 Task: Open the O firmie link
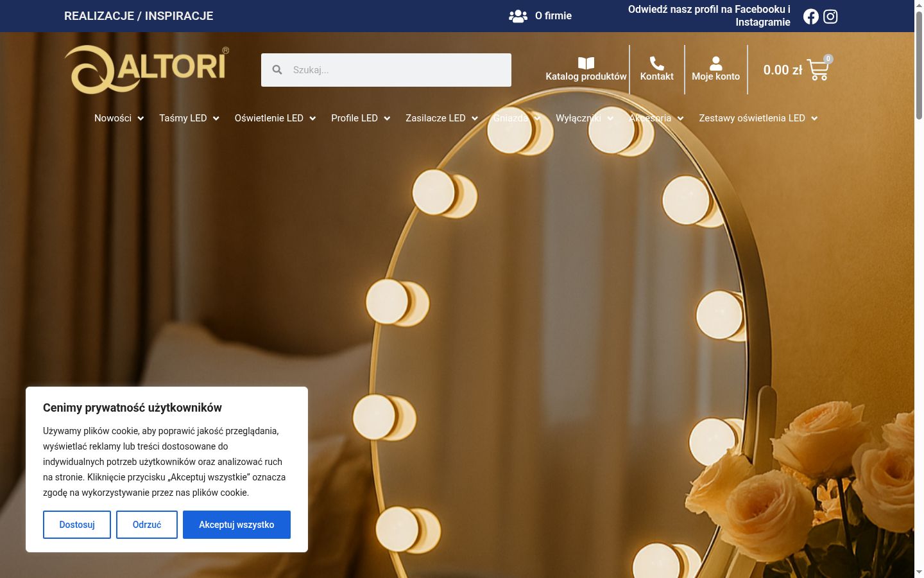pyautogui.click(x=553, y=16)
